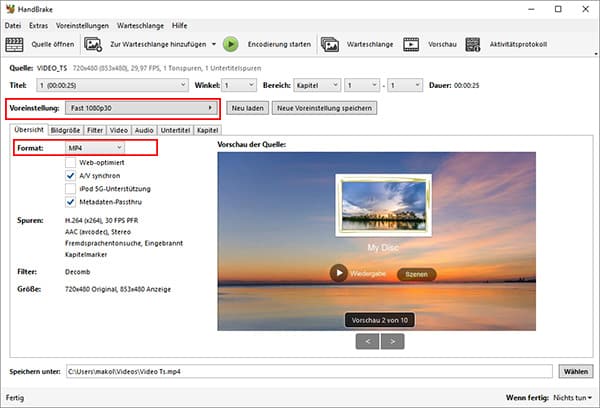Expand the Winkel dropdown
Screen dimensions: 600x408
(x=239, y=85)
